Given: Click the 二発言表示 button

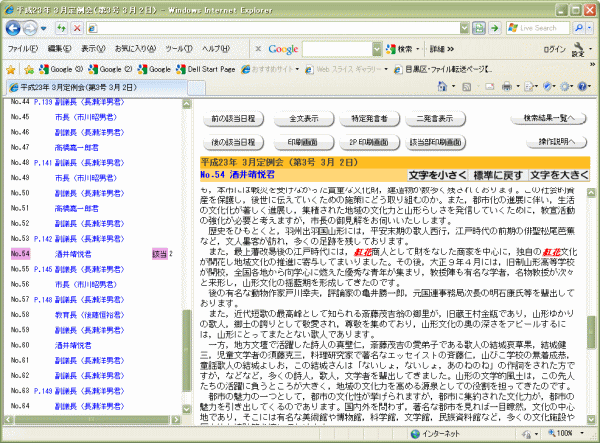Looking at the screenshot, I should click(x=435, y=119).
